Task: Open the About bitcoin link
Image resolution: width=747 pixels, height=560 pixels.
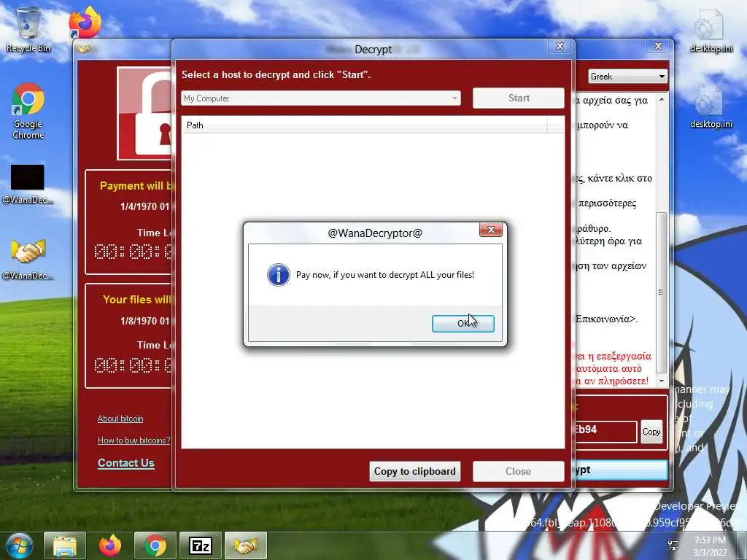Action: 120,419
